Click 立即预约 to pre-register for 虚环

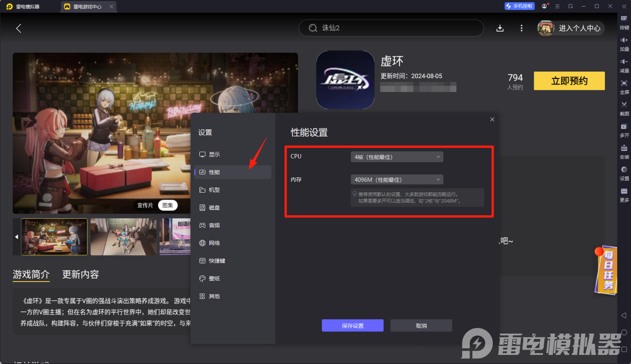pyautogui.click(x=569, y=81)
